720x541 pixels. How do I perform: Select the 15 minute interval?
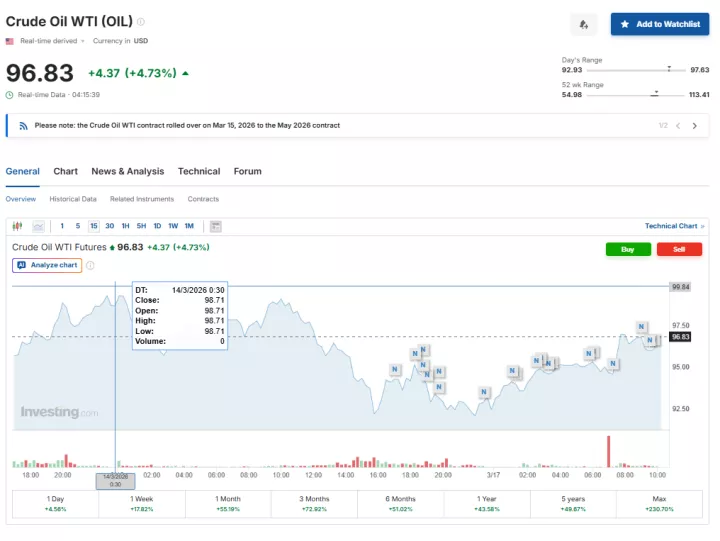click(93, 226)
